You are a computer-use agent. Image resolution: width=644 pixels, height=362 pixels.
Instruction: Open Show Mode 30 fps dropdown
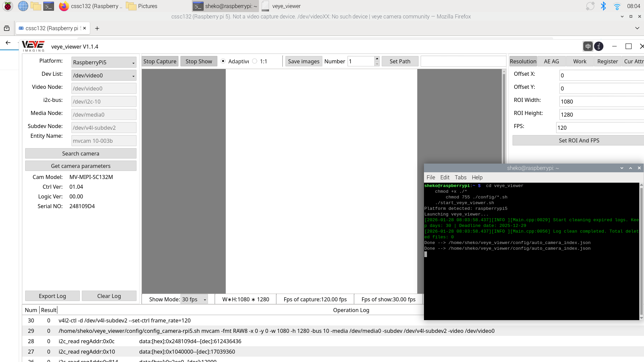point(194,299)
